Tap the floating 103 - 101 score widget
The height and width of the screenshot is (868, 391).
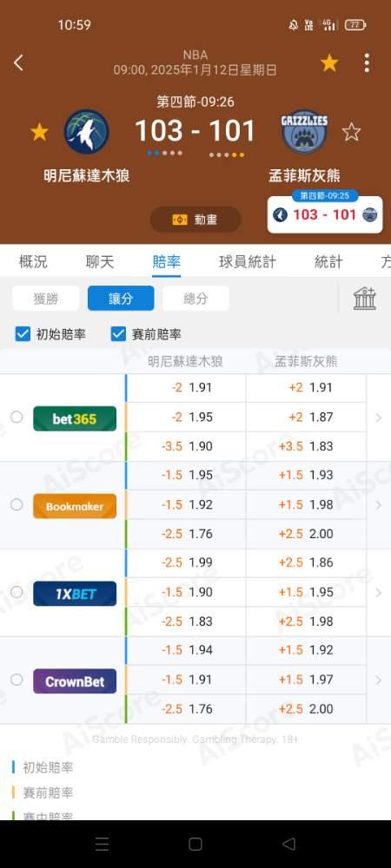325,214
